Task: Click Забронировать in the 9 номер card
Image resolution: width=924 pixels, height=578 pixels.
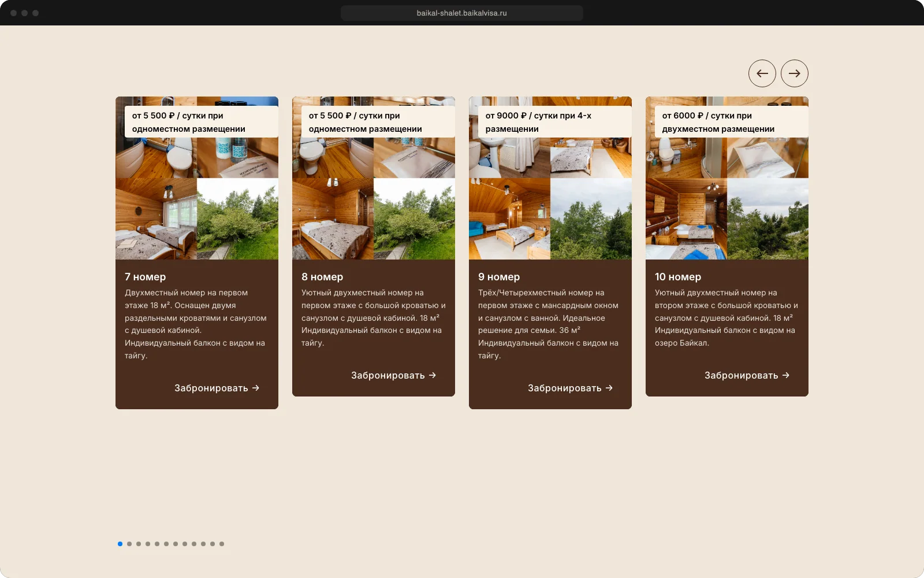Action: tap(571, 388)
